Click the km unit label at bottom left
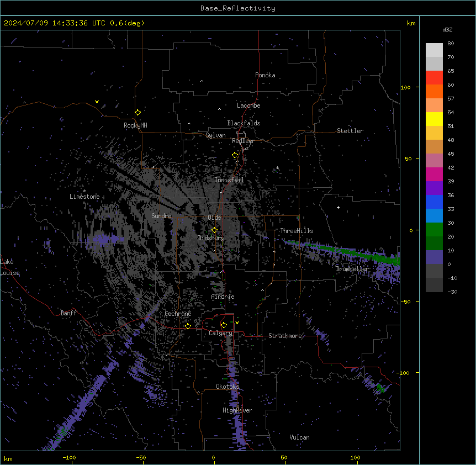The image size is (476, 465). coord(8,458)
